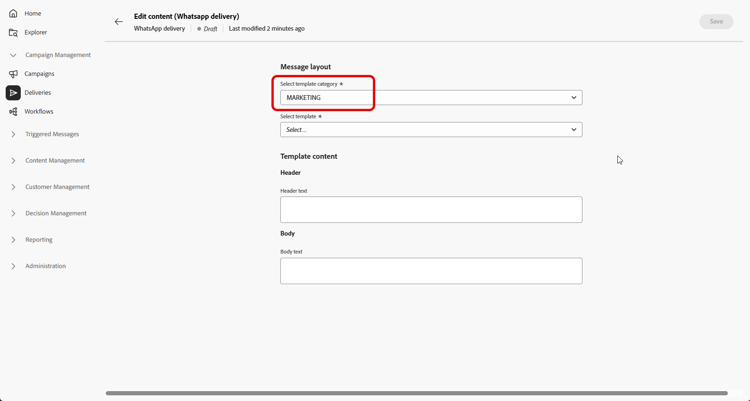Open Deliveries in the sidebar
Image resolution: width=750 pixels, height=401 pixels.
38,92
